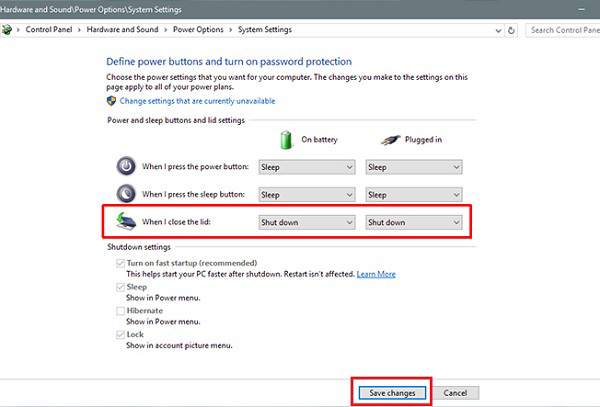
Task: Expand the address bar history chevron
Action: point(498,30)
